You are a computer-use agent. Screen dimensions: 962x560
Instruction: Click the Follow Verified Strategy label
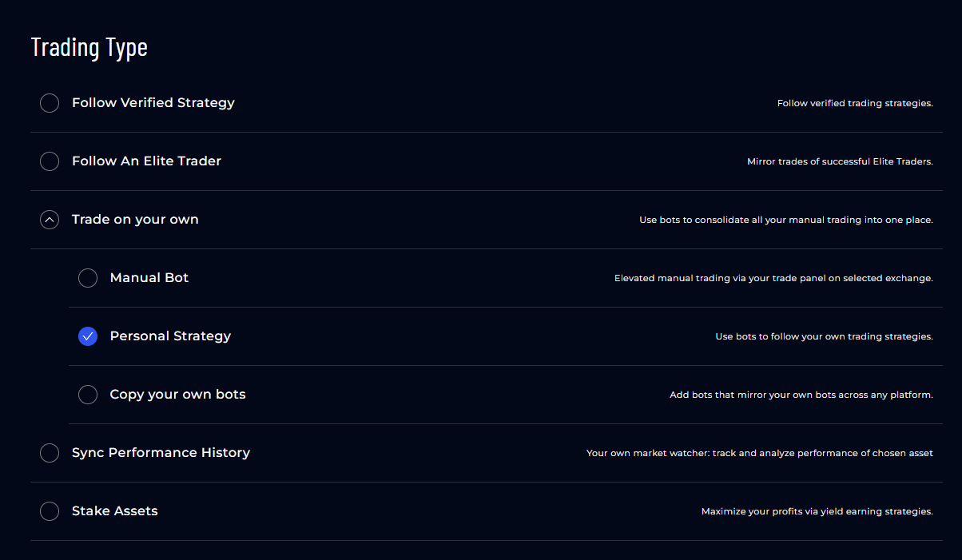coord(153,103)
